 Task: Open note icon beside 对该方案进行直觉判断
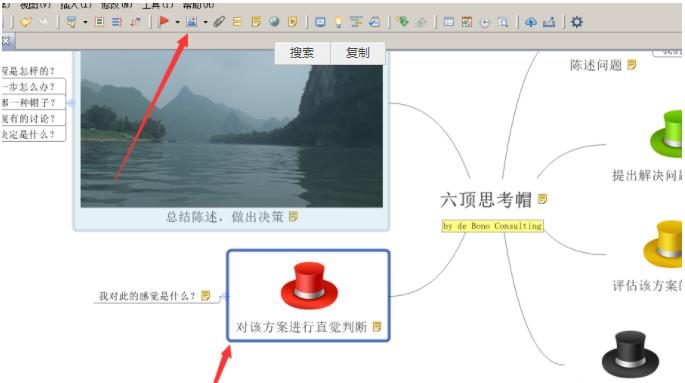tap(377, 327)
